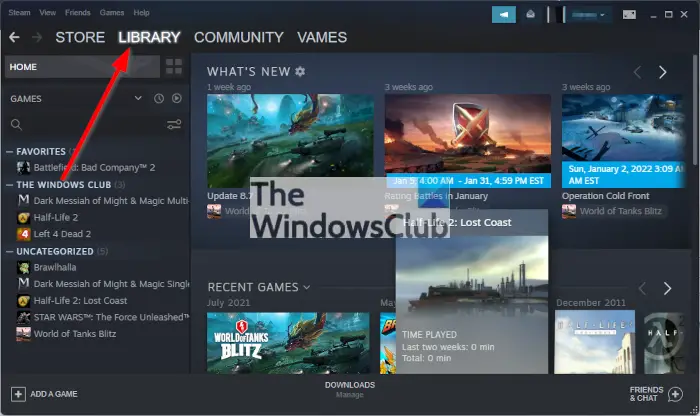Open Half-Life December 2011 game card
Screen dimensions: 700x416
coord(595,342)
